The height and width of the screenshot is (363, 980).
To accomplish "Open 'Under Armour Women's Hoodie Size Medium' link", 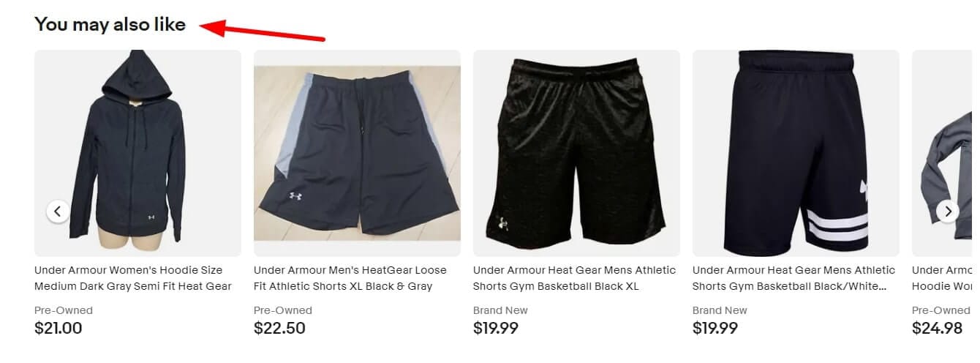I will coord(133,278).
